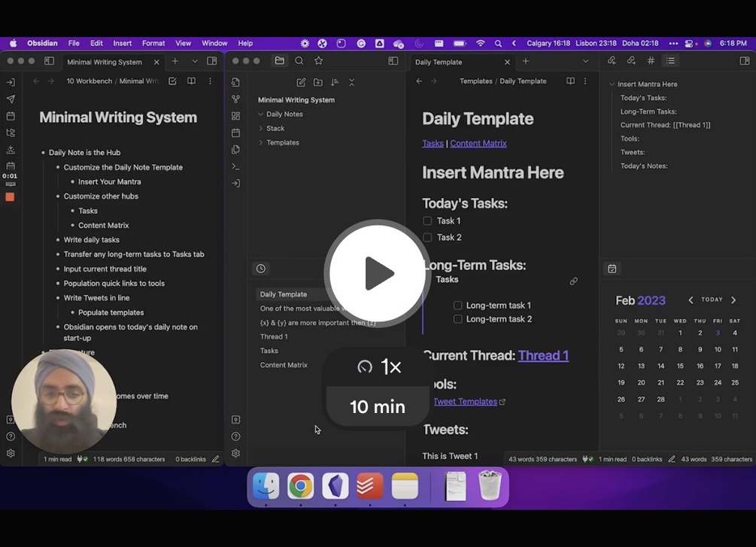The height and width of the screenshot is (547, 756).
Task: Select the file explorer folder icon
Action: [280, 61]
